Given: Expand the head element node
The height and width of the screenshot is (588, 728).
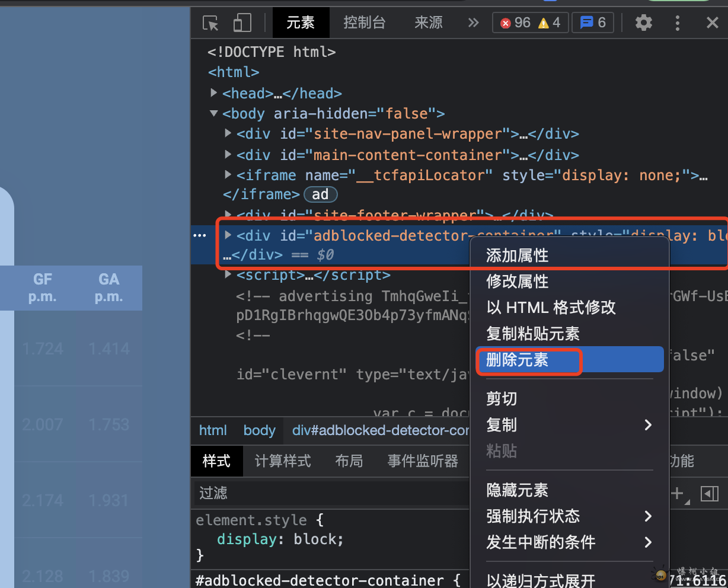Looking at the screenshot, I should [214, 93].
